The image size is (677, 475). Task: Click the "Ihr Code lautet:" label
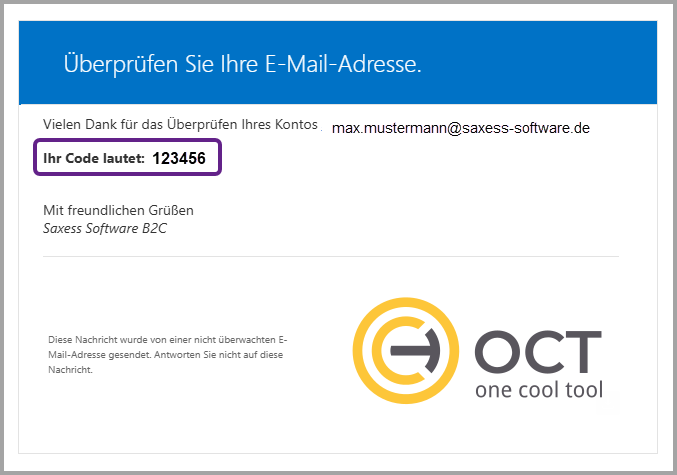point(93,158)
